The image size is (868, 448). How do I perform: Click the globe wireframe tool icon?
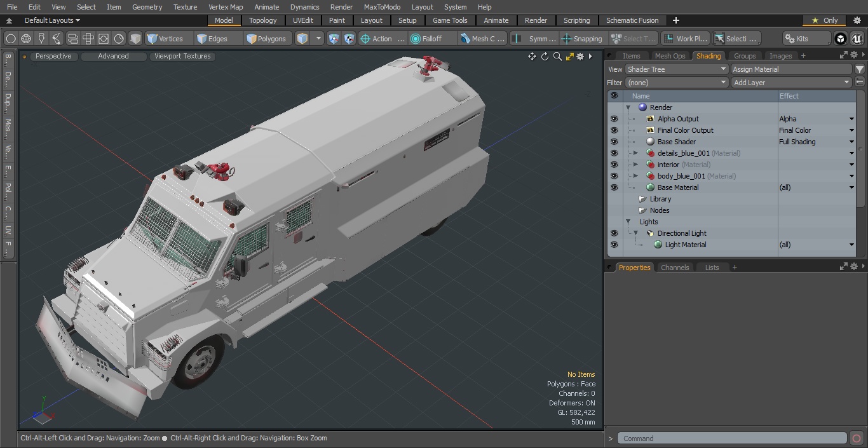coord(26,39)
